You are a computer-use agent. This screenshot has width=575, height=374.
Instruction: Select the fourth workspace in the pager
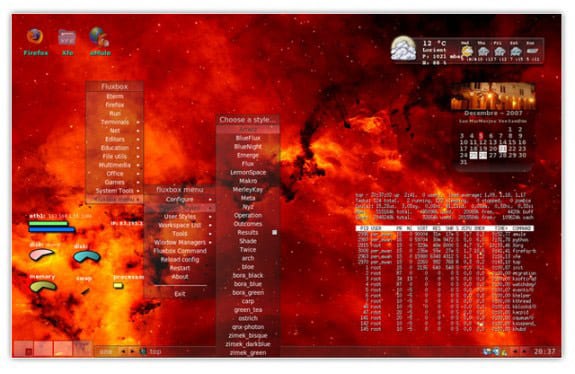point(82,348)
